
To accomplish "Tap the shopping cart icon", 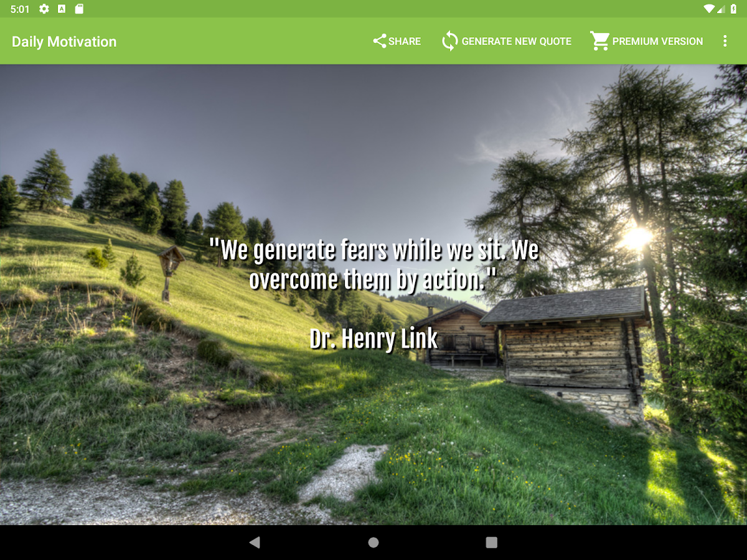I will tap(599, 41).
